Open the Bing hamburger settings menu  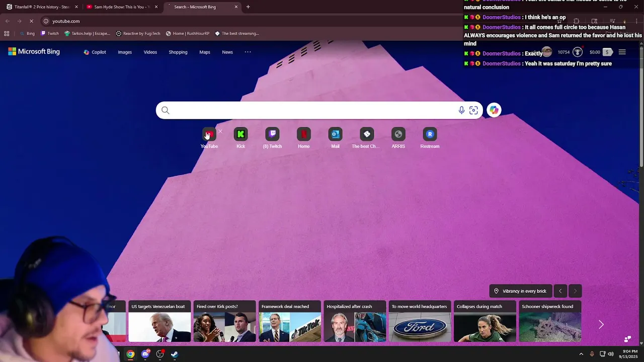622,52
